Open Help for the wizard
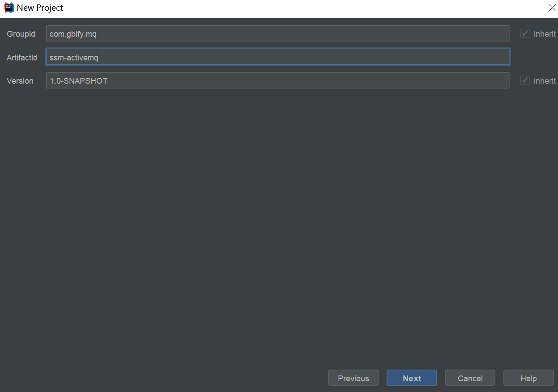This screenshot has width=558, height=392. tap(528, 378)
